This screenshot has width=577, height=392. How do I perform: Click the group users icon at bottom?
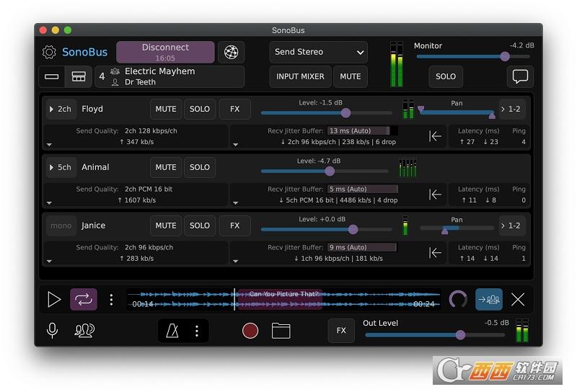pyautogui.click(x=84, y=330)
